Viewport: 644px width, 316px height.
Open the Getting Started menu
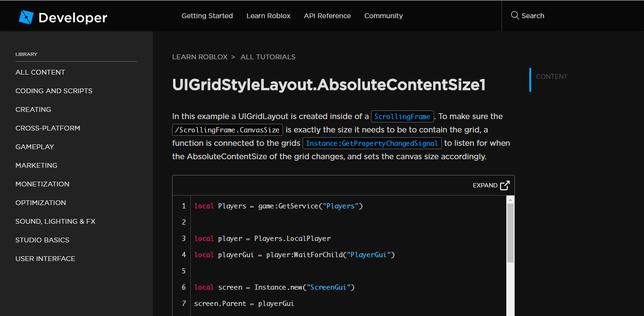click(207, 16)
